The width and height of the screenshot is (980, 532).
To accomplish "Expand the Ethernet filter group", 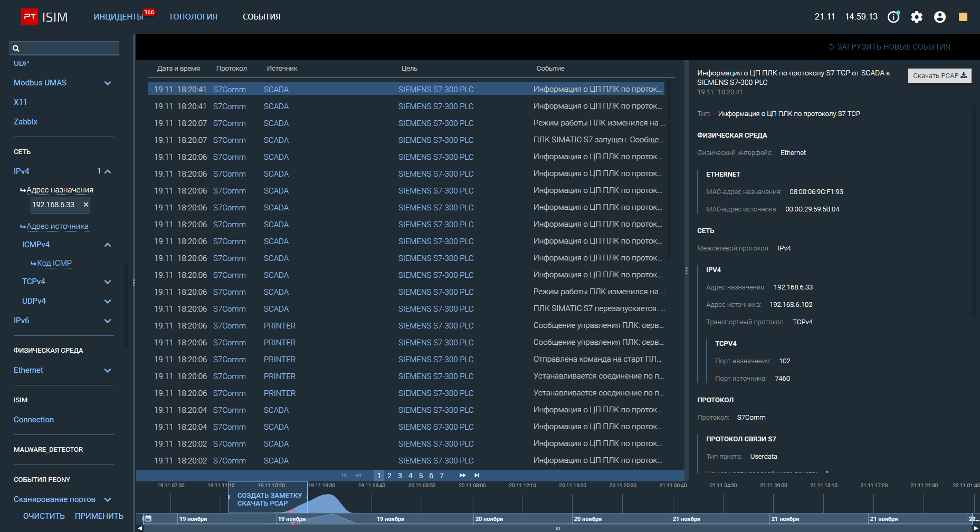I will [108, 371].
